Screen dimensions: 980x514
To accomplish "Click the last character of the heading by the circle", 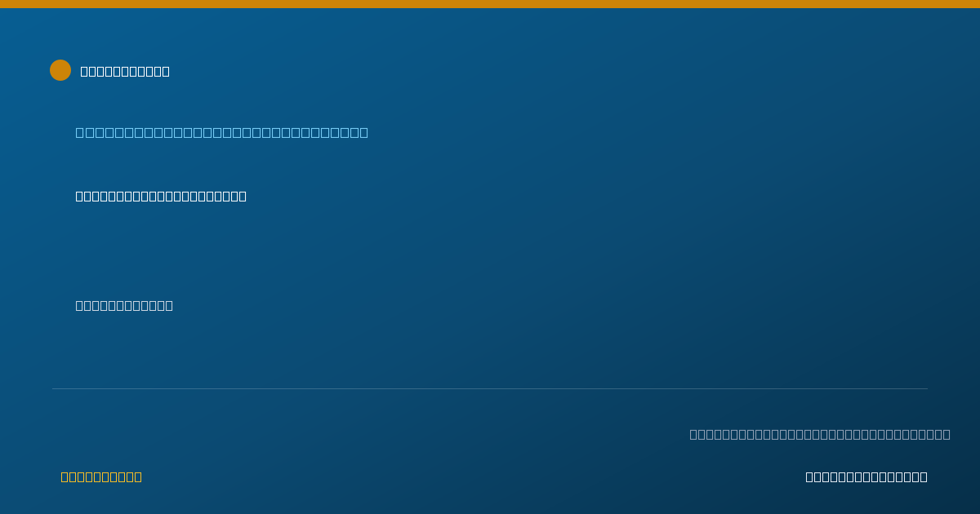I will 166,71.
